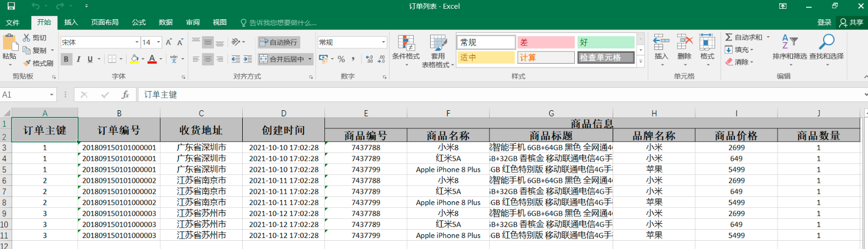Viewport: 868px width, 249px height.
Task: Decrease font size with the smaller A icon
Action: pyautogui.click(x=180, y=42)
